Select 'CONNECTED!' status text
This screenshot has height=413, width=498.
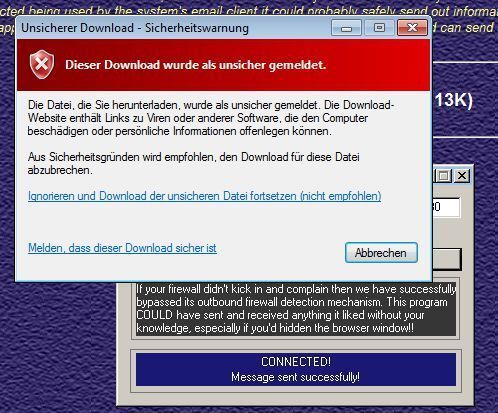tap(296, 362)
